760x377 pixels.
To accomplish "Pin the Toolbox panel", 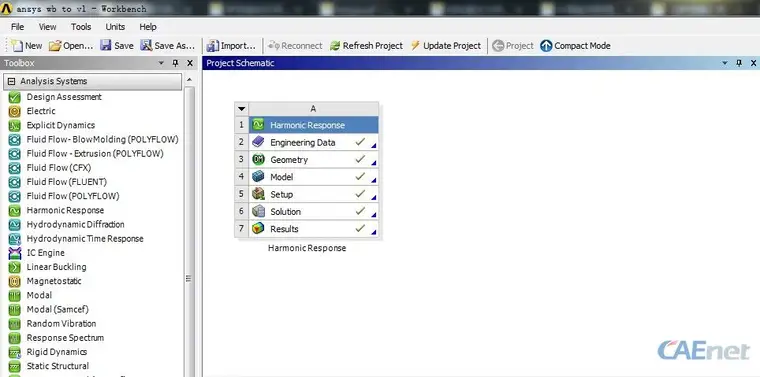I will (x=175, y=63).
